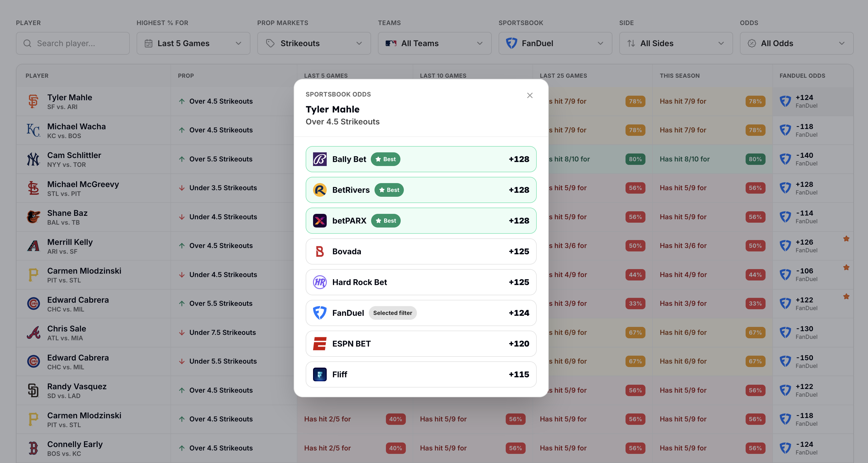Click 'Under 3.5 Strikeouts' prop text
This screenshot has height=463, width=868.
[223, 188]
